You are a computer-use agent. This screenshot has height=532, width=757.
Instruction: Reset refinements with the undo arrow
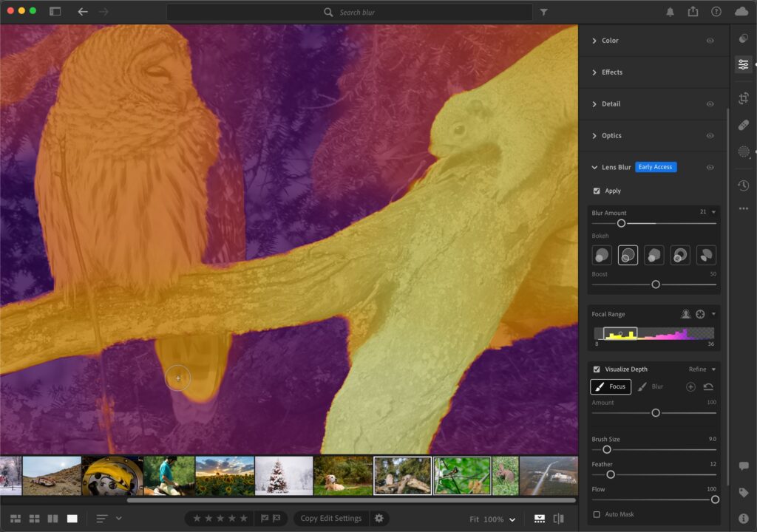click(708, 386)
